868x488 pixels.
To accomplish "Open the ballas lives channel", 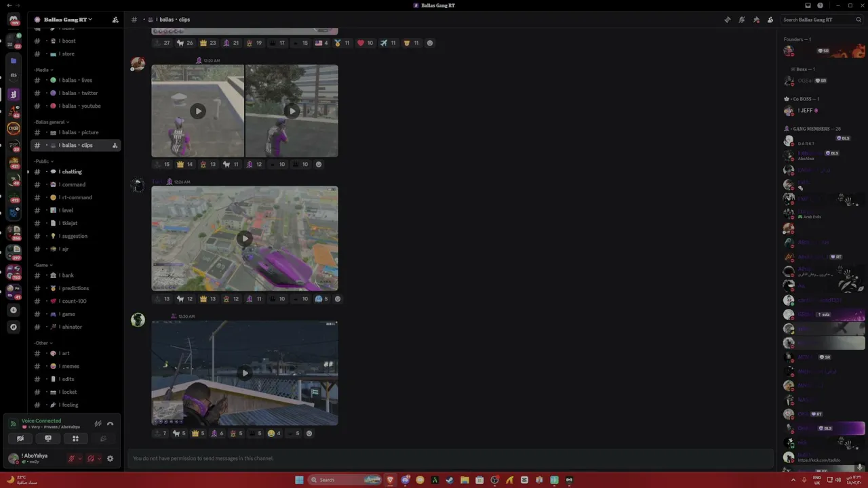I will pos(76,80).
